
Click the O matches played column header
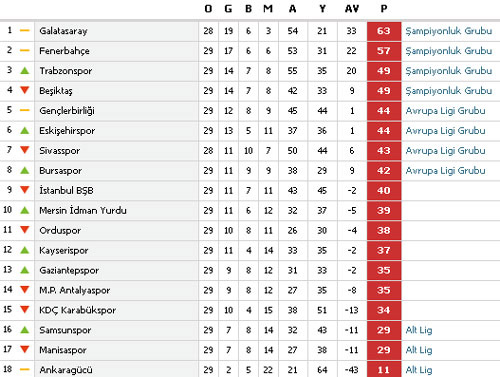tap(208, 9)
